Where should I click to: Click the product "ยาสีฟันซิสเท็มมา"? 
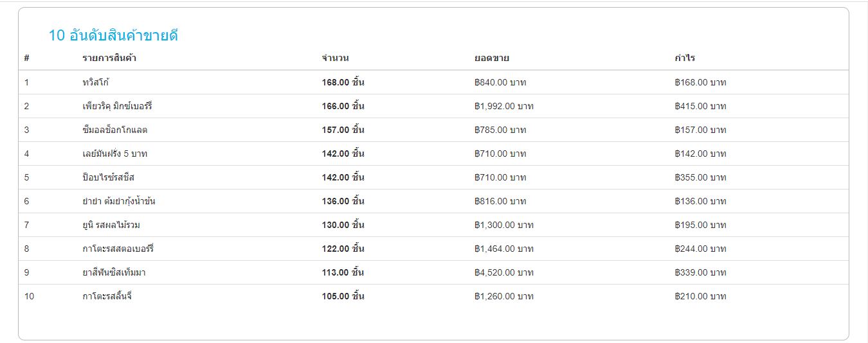(114, 272)
